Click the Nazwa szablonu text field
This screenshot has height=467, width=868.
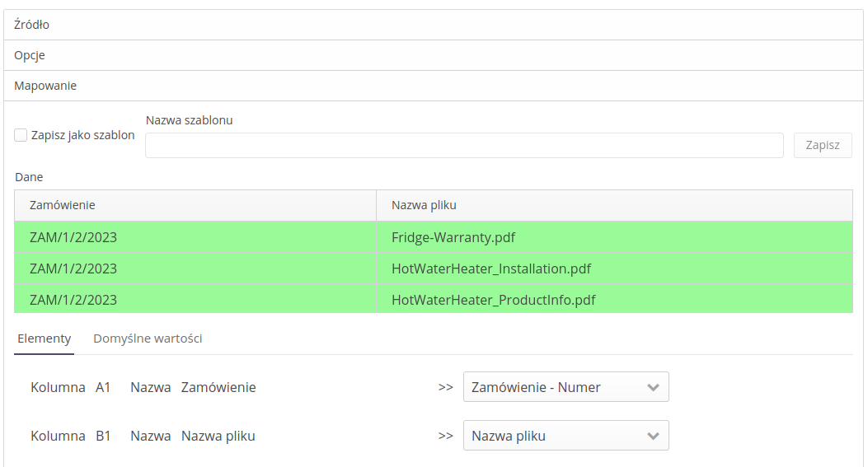(464, 146)
